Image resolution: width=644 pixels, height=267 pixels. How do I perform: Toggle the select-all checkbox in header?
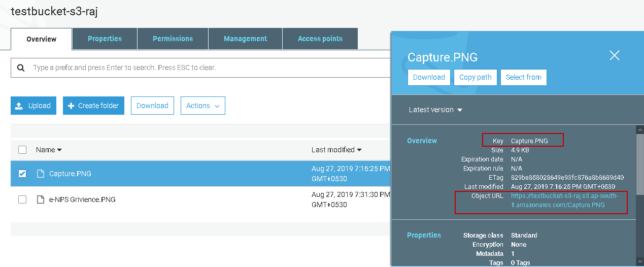pos(22,150)
